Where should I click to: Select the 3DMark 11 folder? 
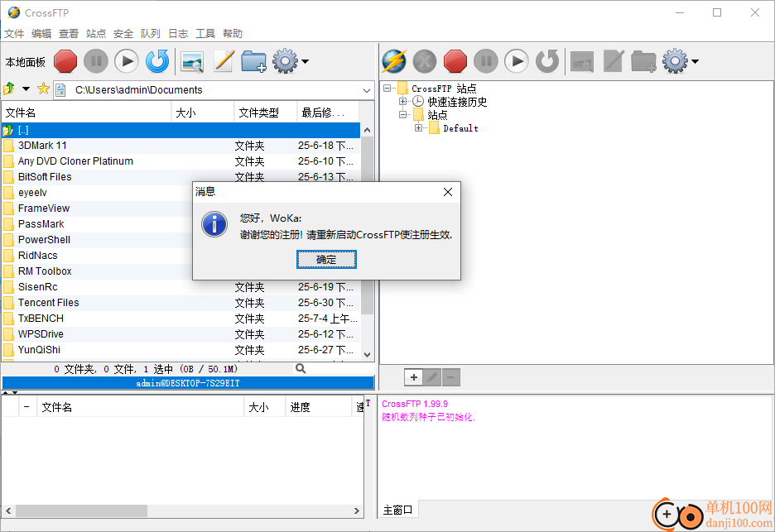[181, 146]
